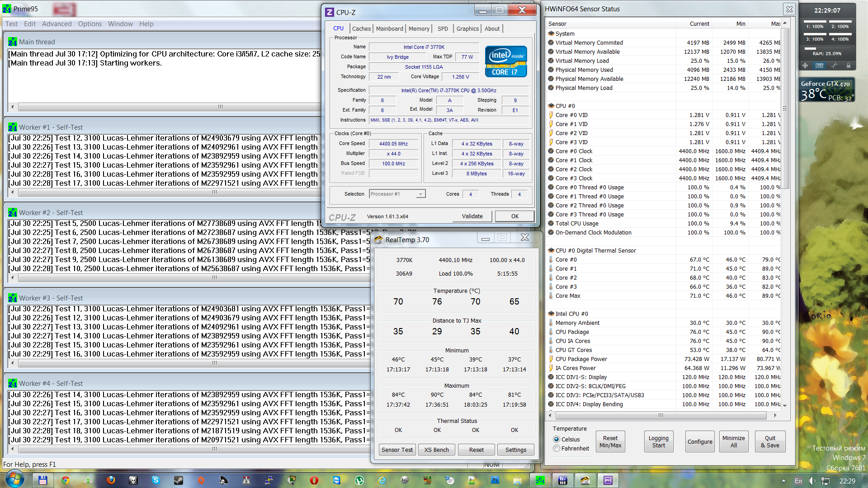Screen dimensions: 868x488
Task: Open the Processor #1 selection dropdown
Action: pyautogui.click(x=420, y=194)
